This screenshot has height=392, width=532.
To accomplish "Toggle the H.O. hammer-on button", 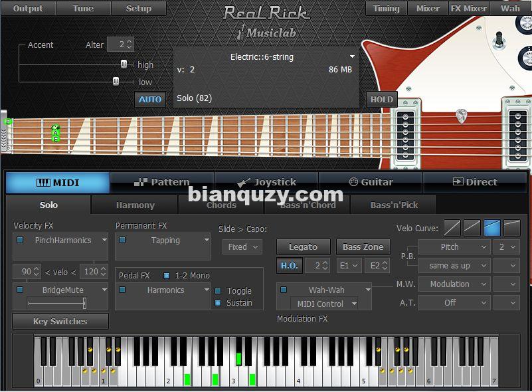I will point(289,265).
